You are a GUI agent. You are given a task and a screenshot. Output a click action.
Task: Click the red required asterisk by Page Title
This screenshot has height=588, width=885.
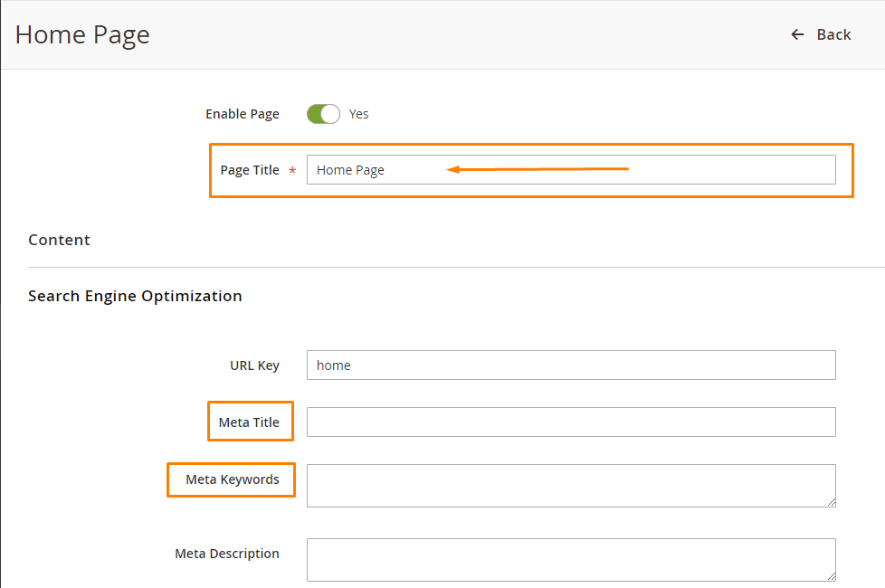pos(292,170)
